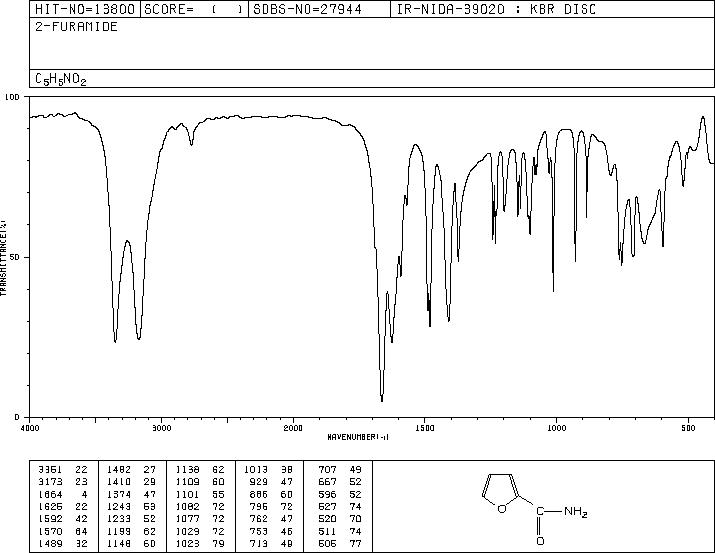Click the peak table entry 1109
Viewport: 715px width, 553px height.
click(x=187, y=482)
